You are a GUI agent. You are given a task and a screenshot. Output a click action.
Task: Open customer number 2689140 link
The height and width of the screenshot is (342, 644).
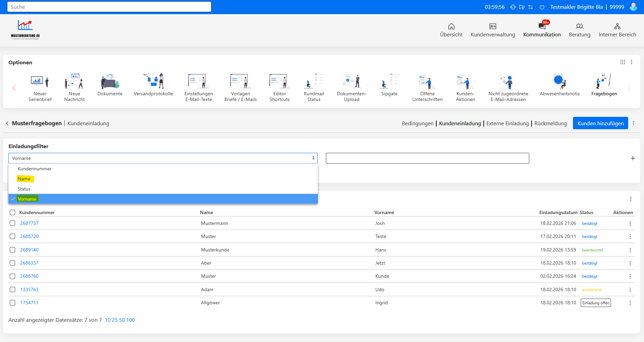(29, 250)
